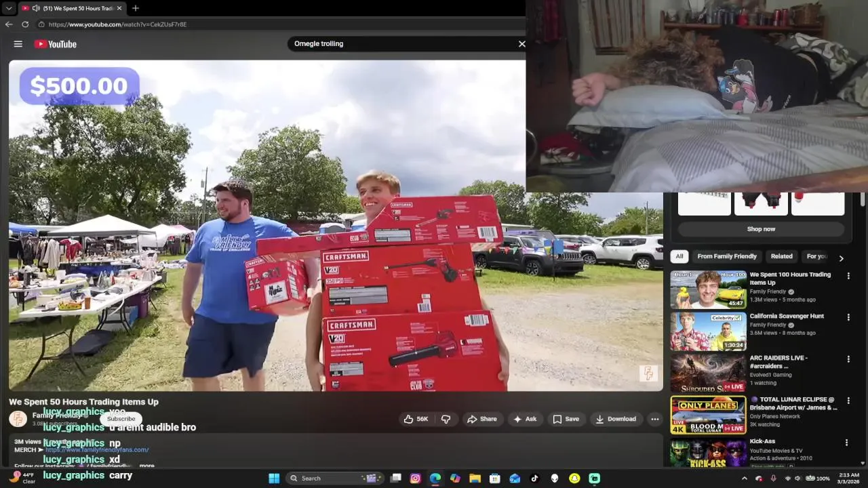
Task: Like the video with thumbs up
Action: (416, 419)
